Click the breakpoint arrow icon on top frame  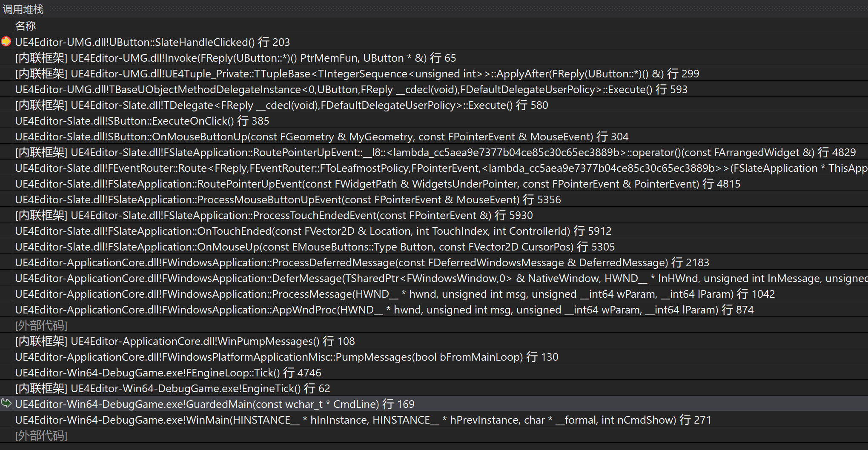(6, 42)
